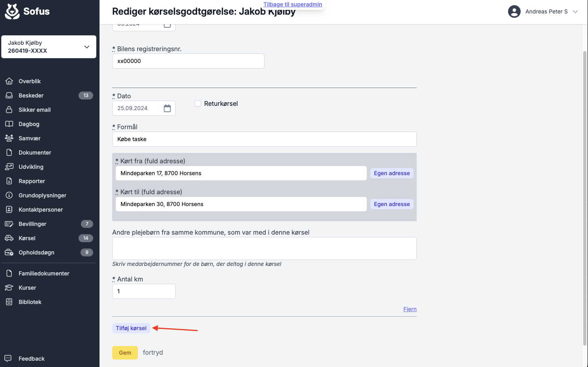The height and width of the screenshot is (367, 588).
Task: Click the Overblik home icon
Action: coord(9,81)
